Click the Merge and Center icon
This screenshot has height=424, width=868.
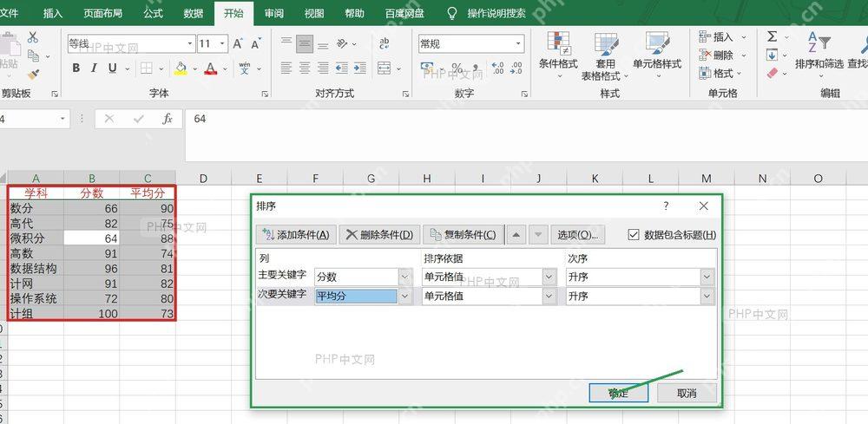click(x=385, y=68)
